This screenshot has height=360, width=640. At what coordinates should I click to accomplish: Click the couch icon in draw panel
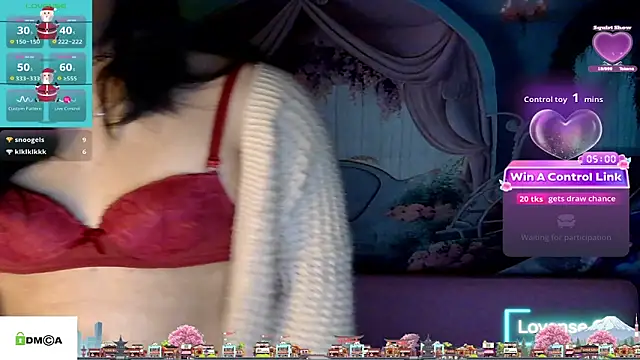click(x=566, y=221)
